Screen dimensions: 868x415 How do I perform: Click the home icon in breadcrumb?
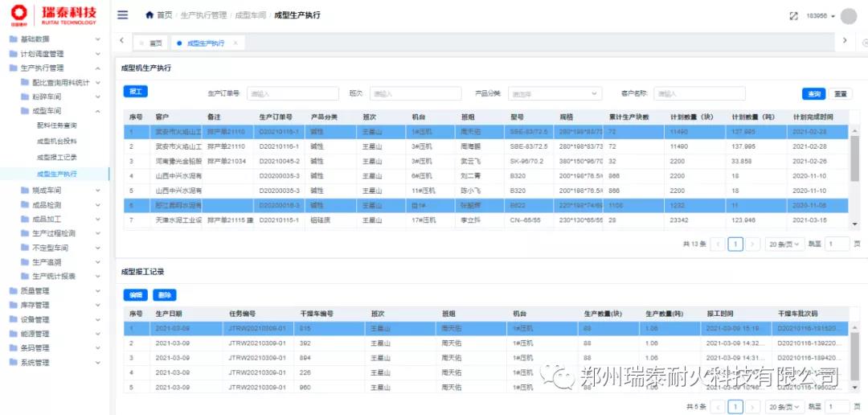(x=149, y=15)
